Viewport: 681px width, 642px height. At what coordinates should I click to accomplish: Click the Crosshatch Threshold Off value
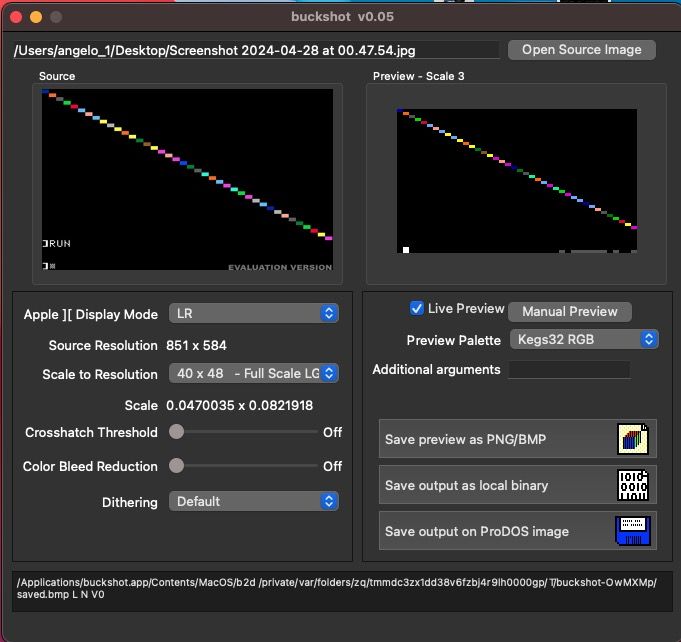click(332, 432)
